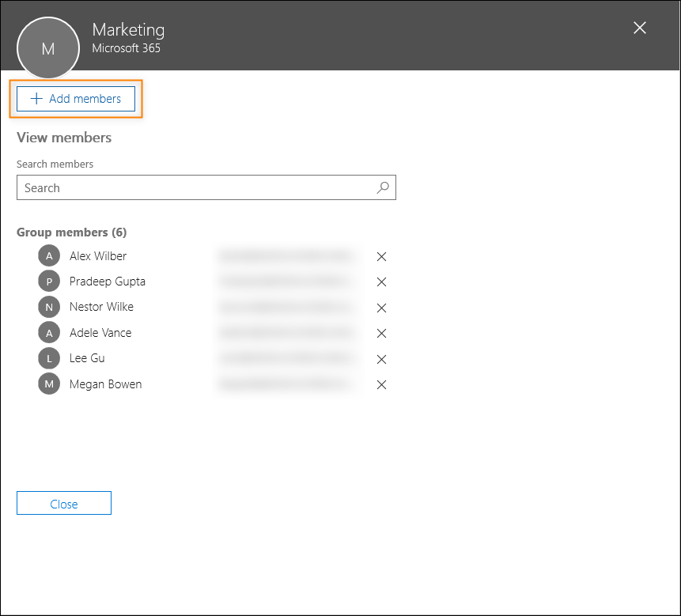Screen dimensions: 681x616
Task: Remove Adele Vance from the group
Action: pos(381,333)
